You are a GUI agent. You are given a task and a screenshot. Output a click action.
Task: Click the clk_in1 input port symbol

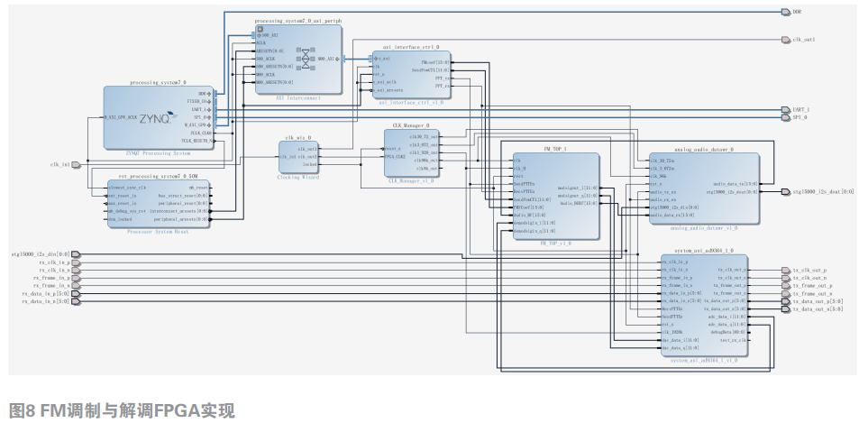[x=76, y=164]
